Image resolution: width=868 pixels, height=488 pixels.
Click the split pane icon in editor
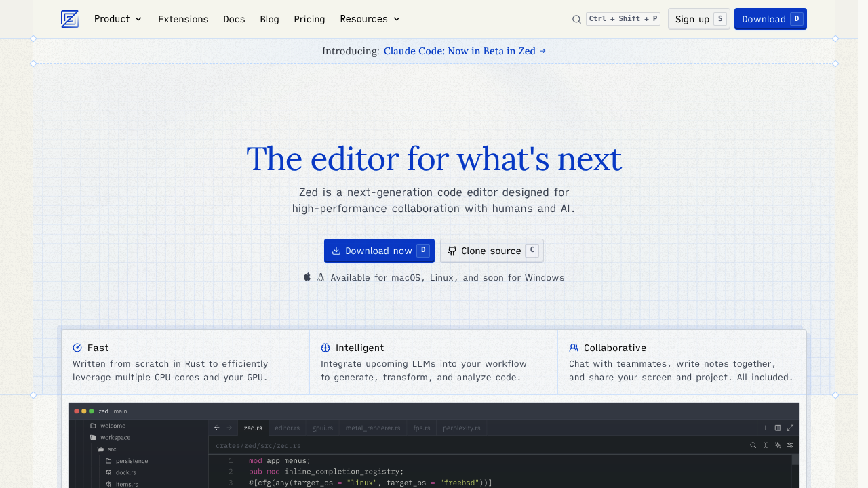click(x=778, y=428)
